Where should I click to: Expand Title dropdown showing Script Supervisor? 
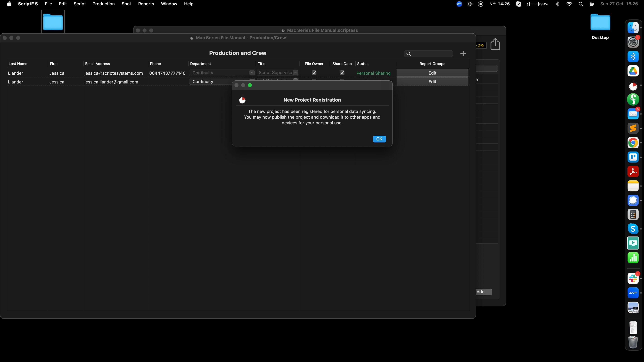coord(296,72)
